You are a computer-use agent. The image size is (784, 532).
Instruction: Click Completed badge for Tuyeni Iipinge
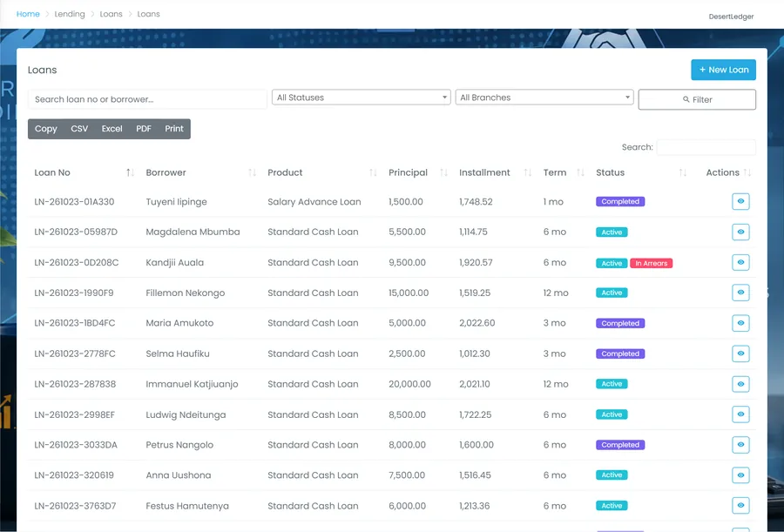coord(620,201)
